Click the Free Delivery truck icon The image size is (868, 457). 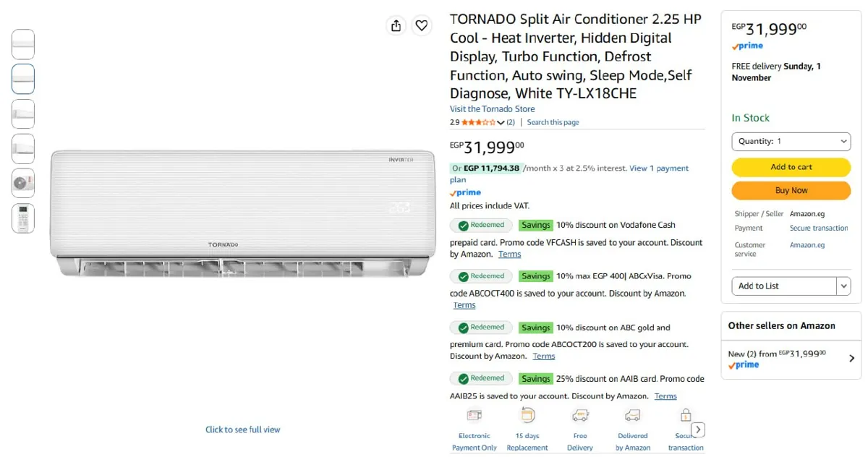pyautogui.click(x=580, y=415)
